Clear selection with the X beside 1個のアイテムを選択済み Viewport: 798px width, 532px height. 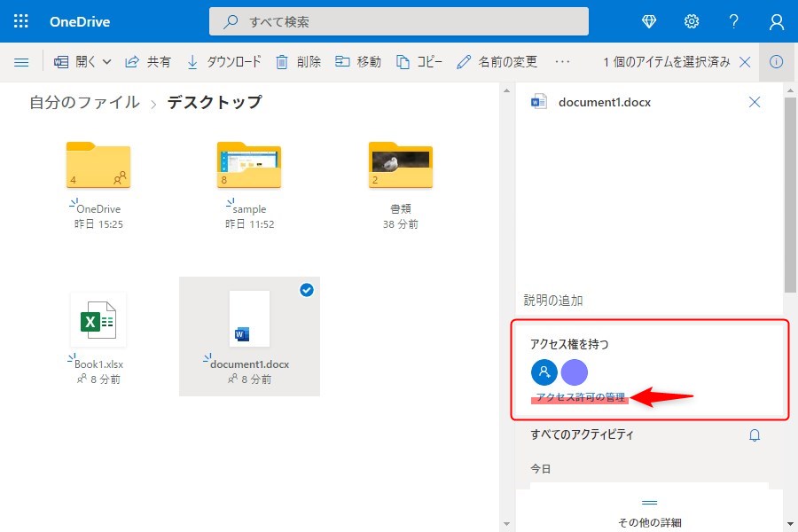[745, 62]
